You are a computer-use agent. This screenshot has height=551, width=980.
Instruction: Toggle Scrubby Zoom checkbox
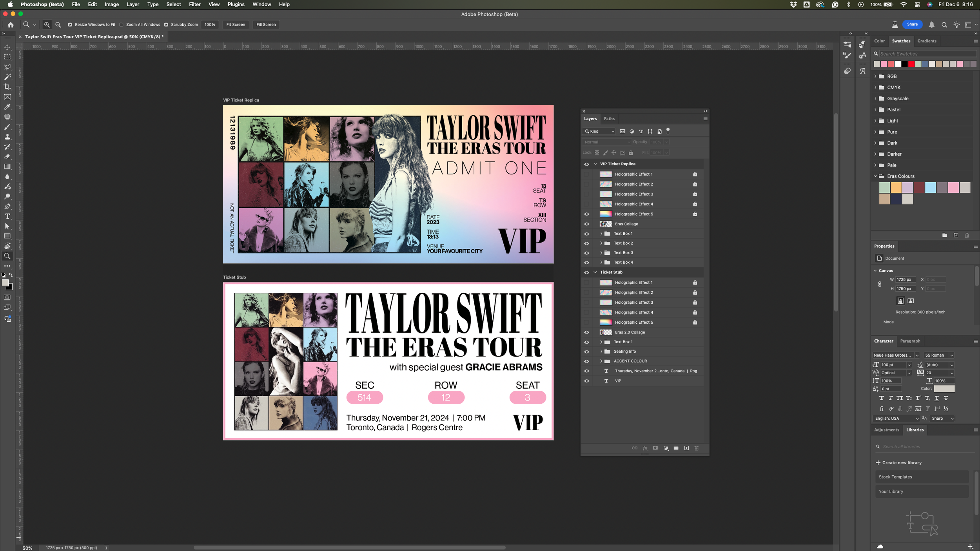(166, 25)
